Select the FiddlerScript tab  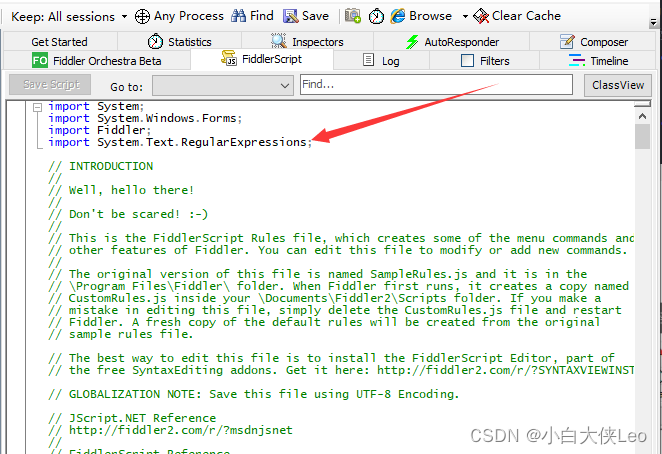[x=262, y=59]
